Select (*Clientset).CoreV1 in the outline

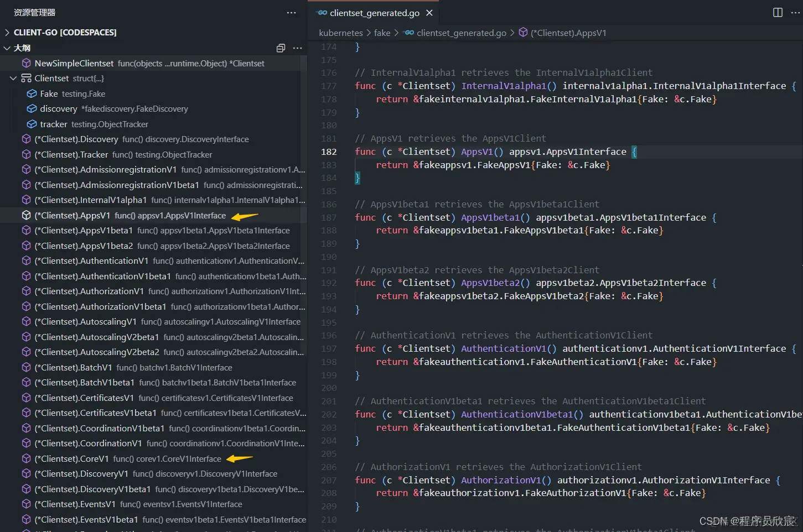coord(153,459)
